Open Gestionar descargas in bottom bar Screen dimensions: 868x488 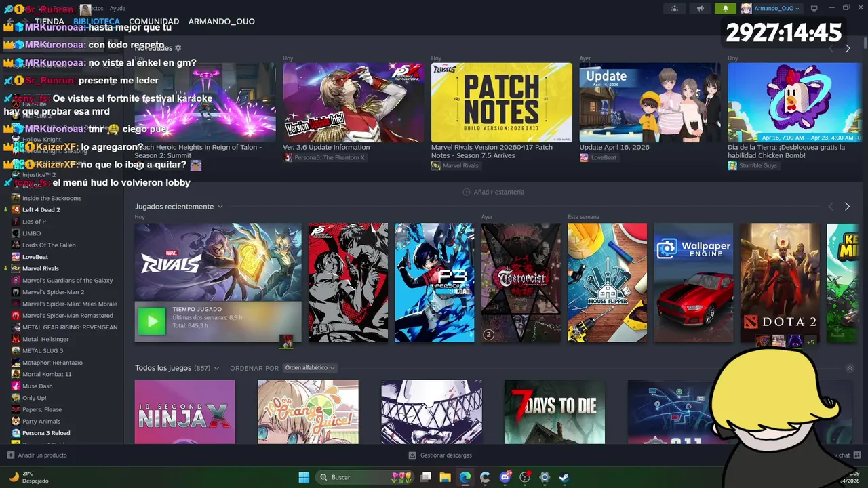coord(441,455)
